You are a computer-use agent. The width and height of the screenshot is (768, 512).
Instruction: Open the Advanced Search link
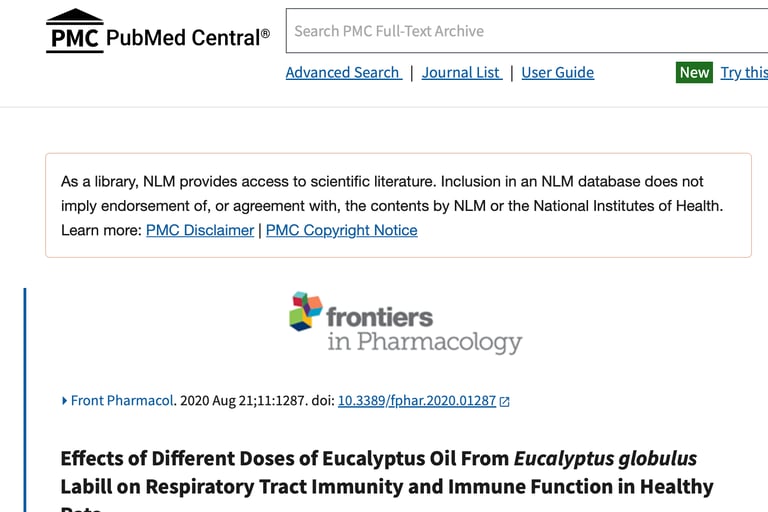(343, 72)
